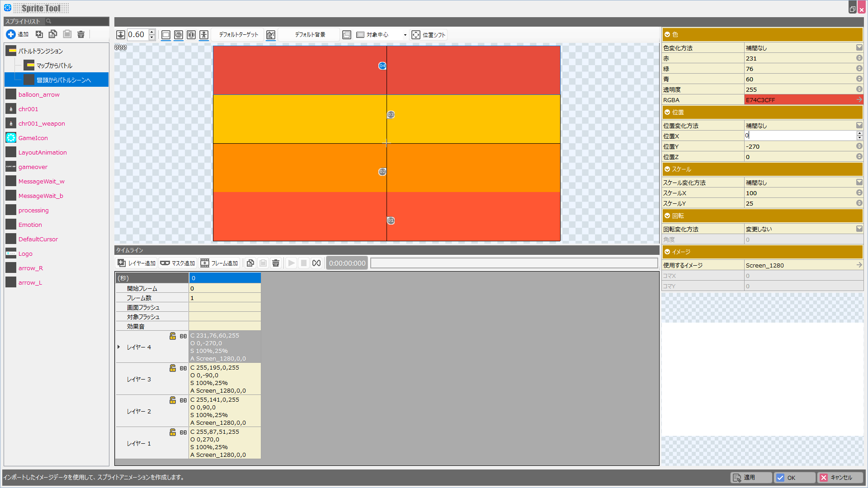868x488 pixels.
Task: Click the add sprite plus icon
Action: click(x=11, y=34)
